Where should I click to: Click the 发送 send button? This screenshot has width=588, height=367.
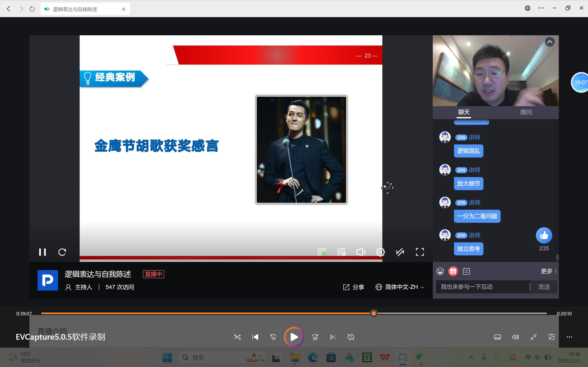click(x=544, y=287)
